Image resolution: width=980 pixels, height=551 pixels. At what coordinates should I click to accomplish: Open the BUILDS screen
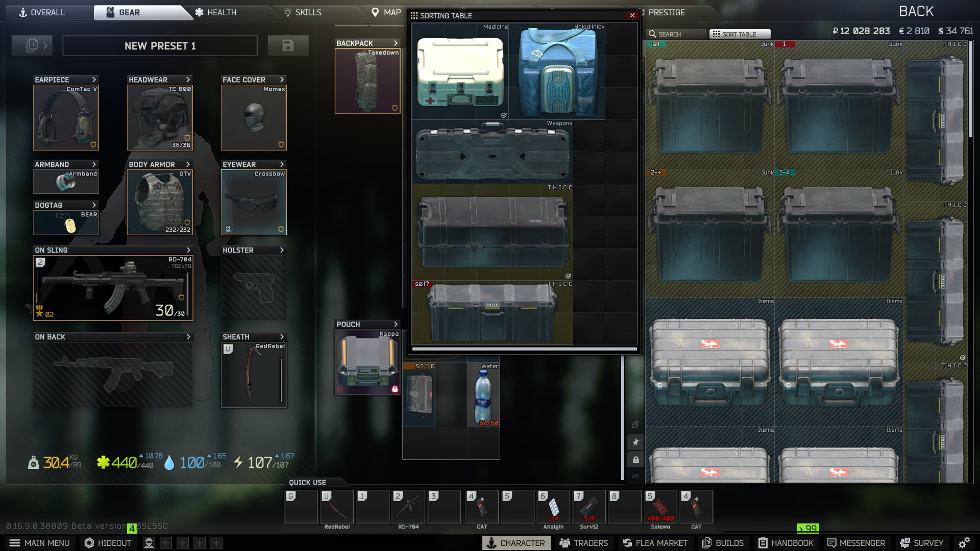(x=723, y=543)
